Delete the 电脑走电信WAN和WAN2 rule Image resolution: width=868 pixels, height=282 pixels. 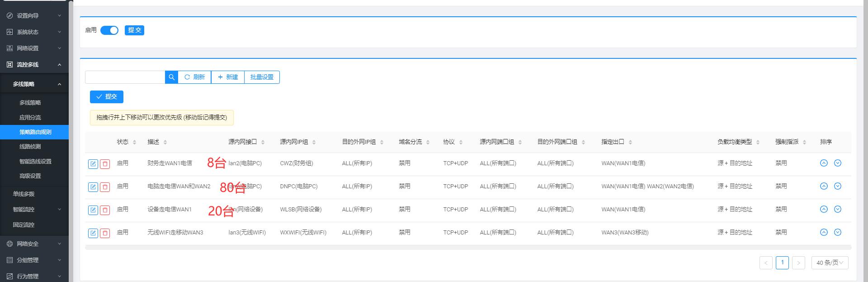point(105,187)
